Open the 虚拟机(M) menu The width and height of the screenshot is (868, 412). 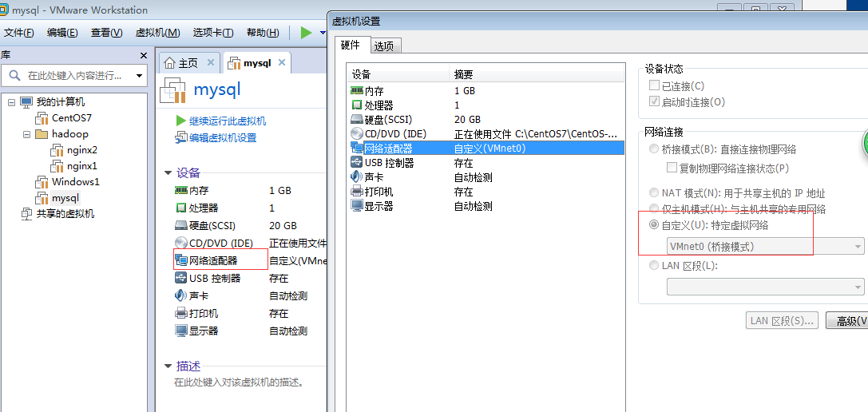coord(157,33)
